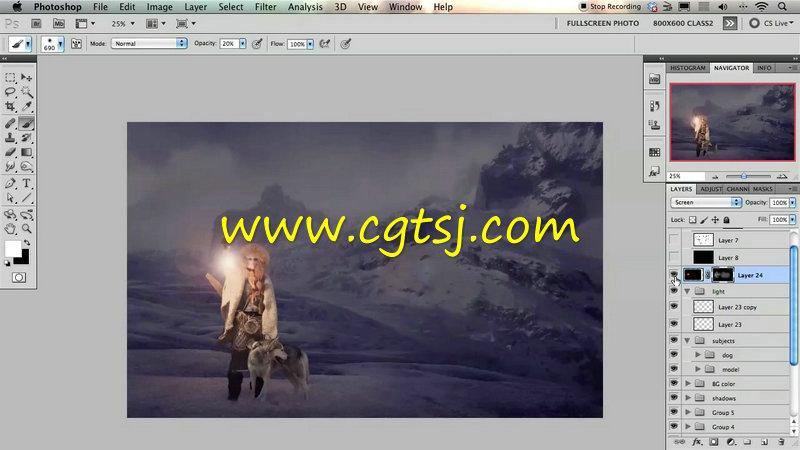The image size is (800, 450).
Task: Select the Eyedropper tool
Action: (x=27, y=106)
